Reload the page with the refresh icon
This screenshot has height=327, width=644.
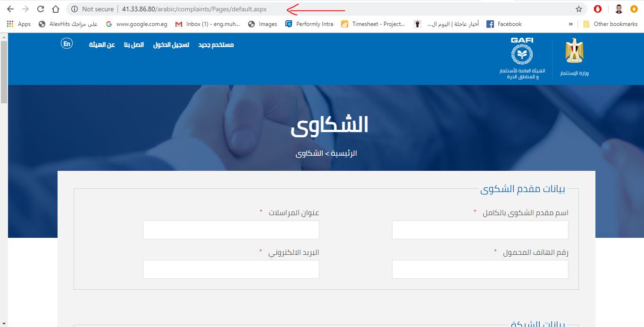[x=41, y=9]
